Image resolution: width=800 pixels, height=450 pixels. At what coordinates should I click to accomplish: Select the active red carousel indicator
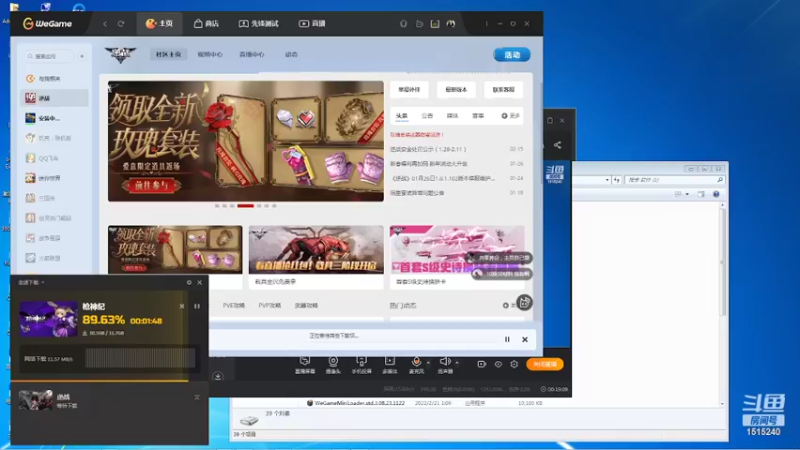click(245, 206)
